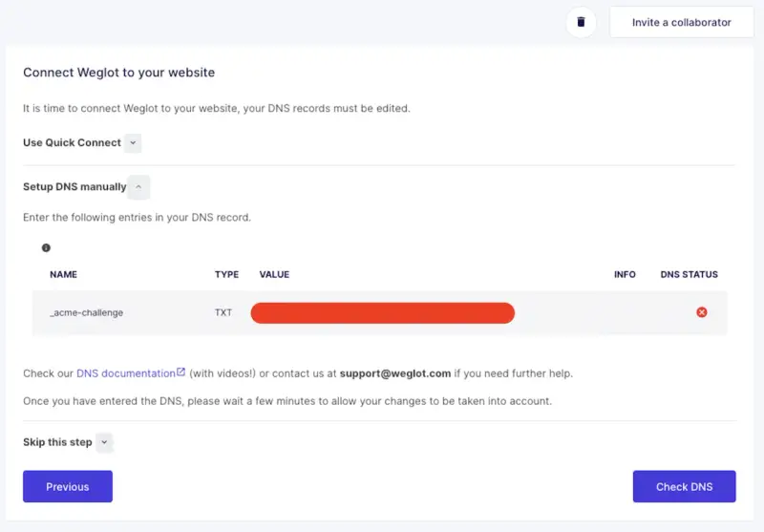764x532 pixels.
Task: Click the Use Quick Connect label
Action: click(x=72, y=142)
